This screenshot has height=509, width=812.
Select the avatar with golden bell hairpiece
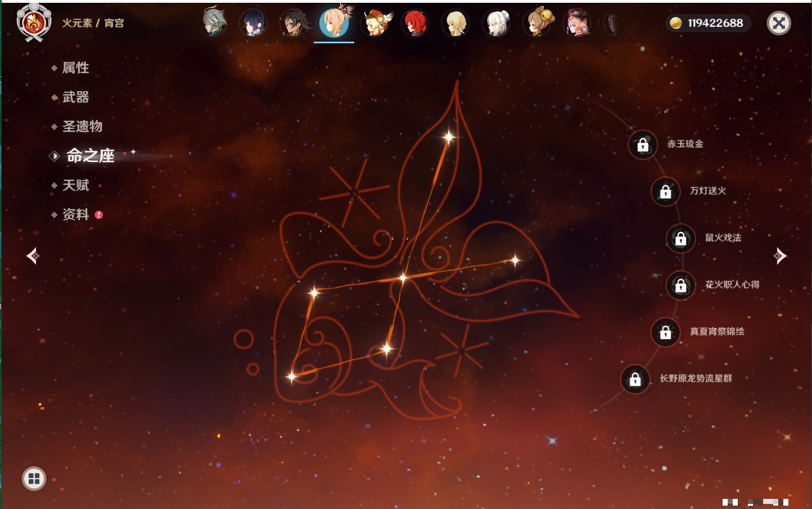coord(538,22)
